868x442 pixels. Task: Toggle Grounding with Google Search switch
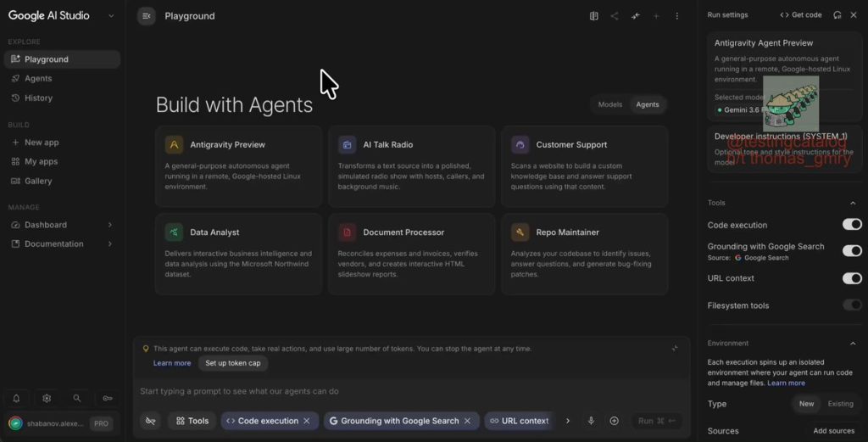pyautogui.click(x=852, y=250)
